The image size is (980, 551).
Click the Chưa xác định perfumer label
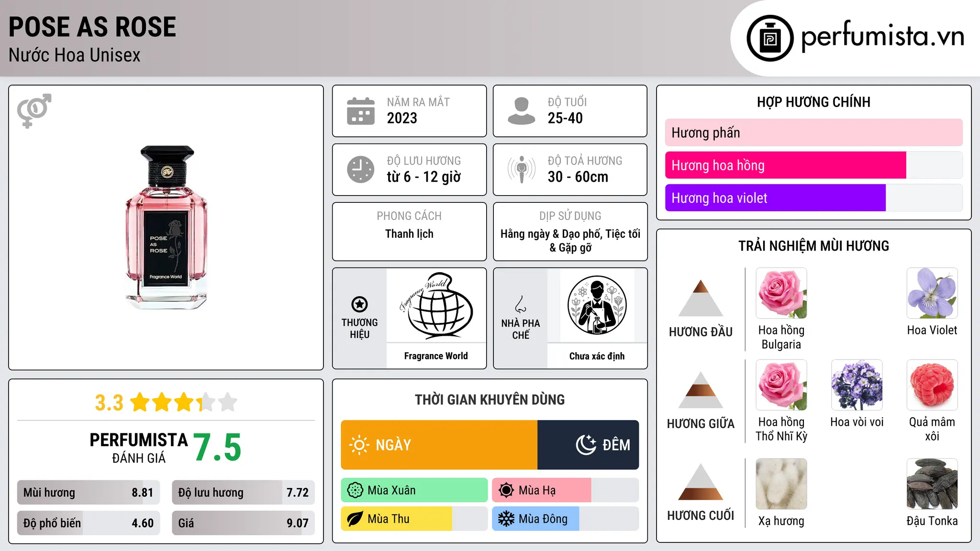pos(597,356)
